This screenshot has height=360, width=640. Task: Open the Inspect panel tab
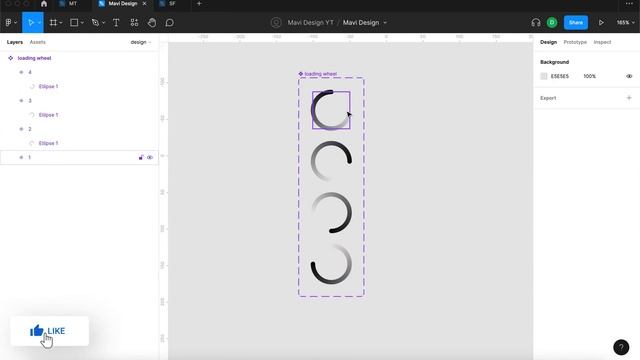602,42
